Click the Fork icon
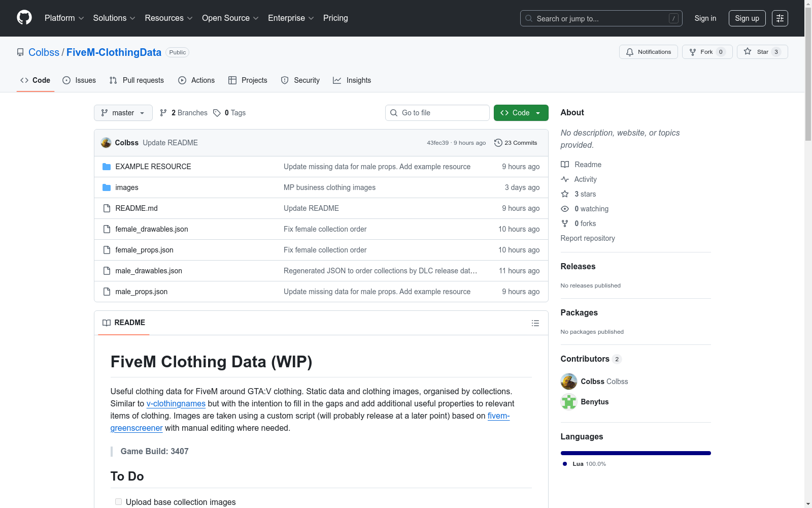This screenshot has width=812, height=508. (x=693, y=52)
